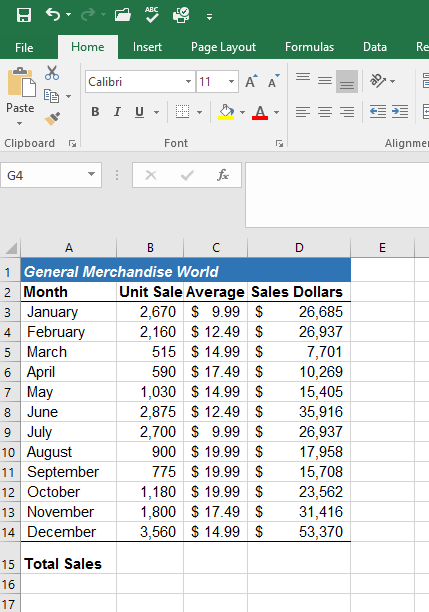Image resolution: width=429 pixels, height=612 pixels.
Task: Open the Formulas tab
Action: (310, 47)
